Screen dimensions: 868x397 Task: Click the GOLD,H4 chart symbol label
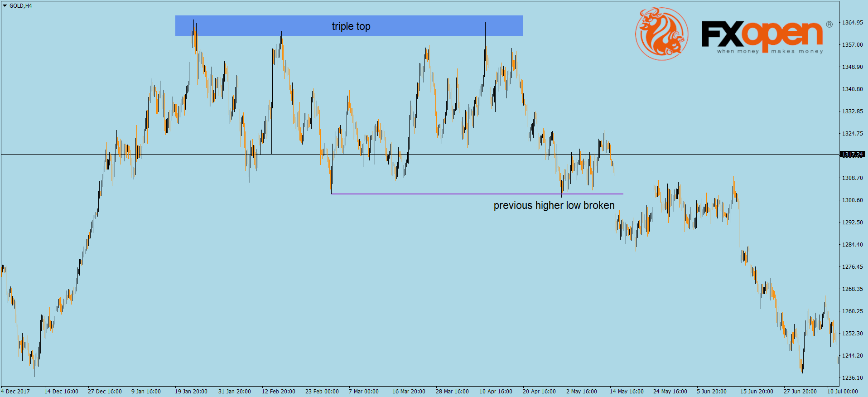point(21,6)
